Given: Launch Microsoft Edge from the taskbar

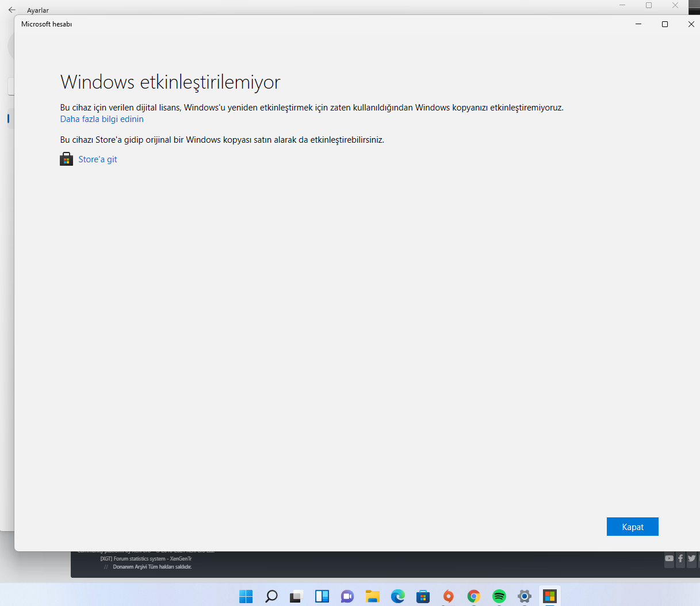Looking at the screenshot, I should 397,596.
